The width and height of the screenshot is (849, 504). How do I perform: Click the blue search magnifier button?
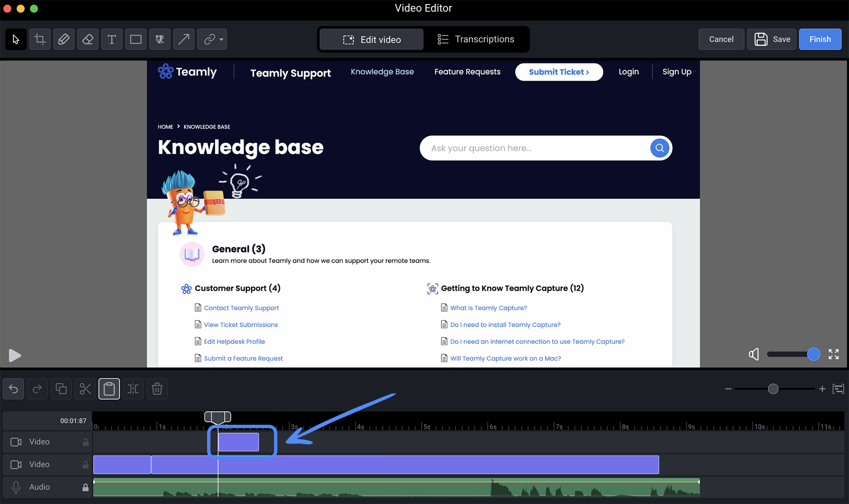[x=660, y=148]
